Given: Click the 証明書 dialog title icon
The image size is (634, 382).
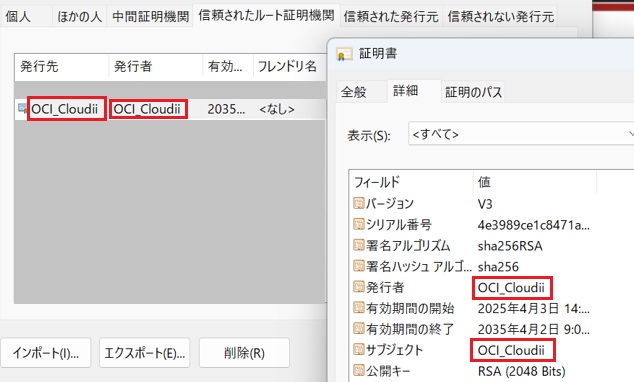Looking at the screenshot, I should [x=344, y=54].
